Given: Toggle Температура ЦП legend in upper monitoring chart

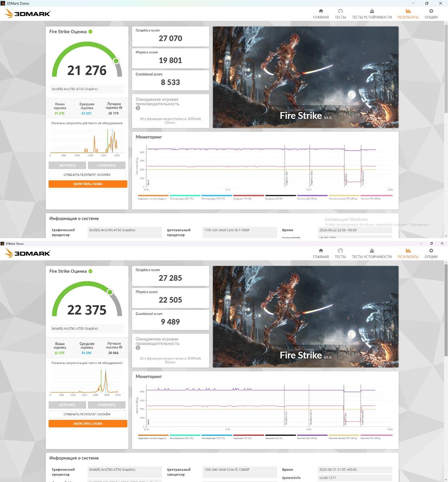Looking at the screenshot, I should point(185,197).
